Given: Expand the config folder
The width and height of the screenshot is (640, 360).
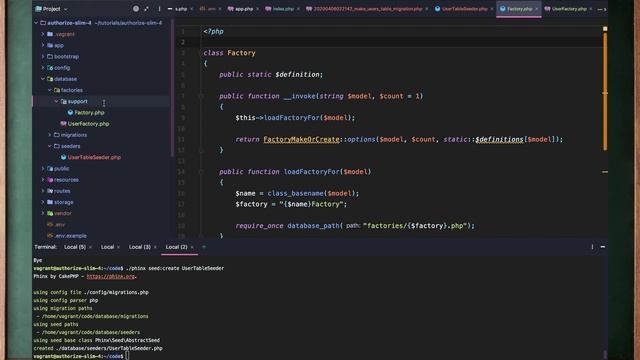Looking at the screenshot, I should [x=43, y=68].
